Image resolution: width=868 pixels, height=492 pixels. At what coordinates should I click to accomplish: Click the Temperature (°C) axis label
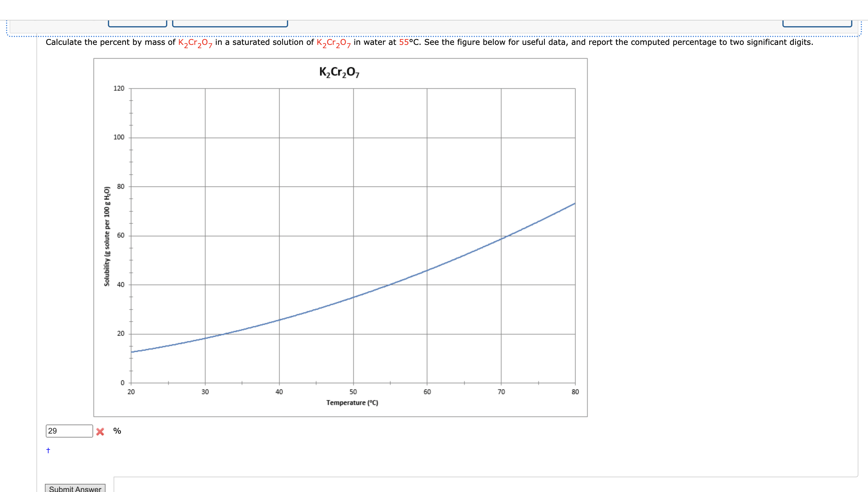point(352,403)
